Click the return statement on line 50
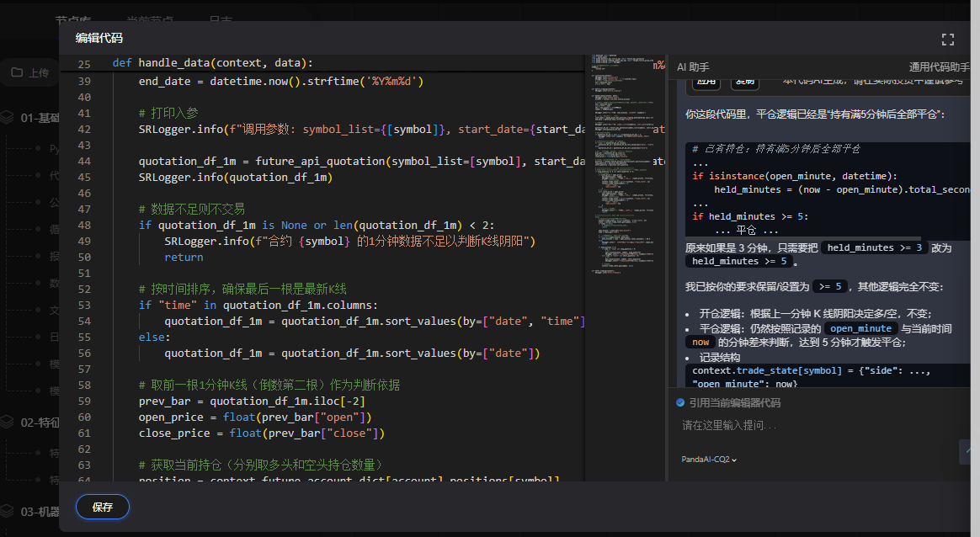Image resolution: width=980 pixels, height=537 pixels. tap(184, 257)
